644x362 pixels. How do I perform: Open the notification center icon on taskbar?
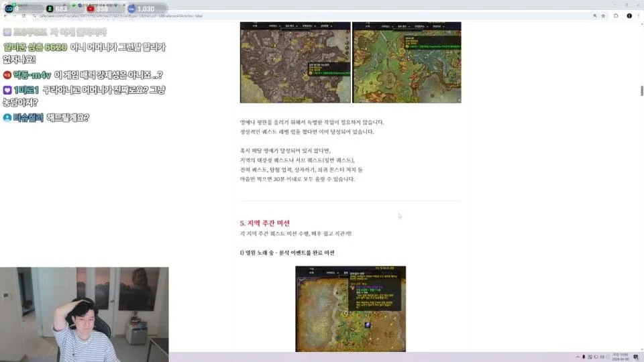[636, 357]
